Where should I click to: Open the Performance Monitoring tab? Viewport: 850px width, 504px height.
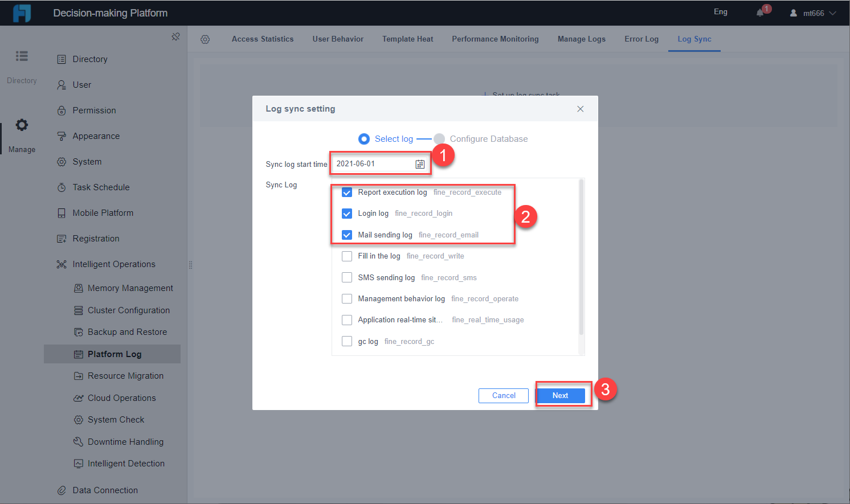pos(495,39)
